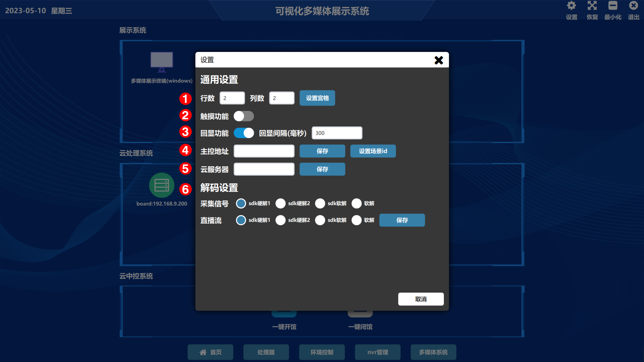644x362 pixels.
Task: Click the 恢复 restore icon
Action: (x=592, y=6)
